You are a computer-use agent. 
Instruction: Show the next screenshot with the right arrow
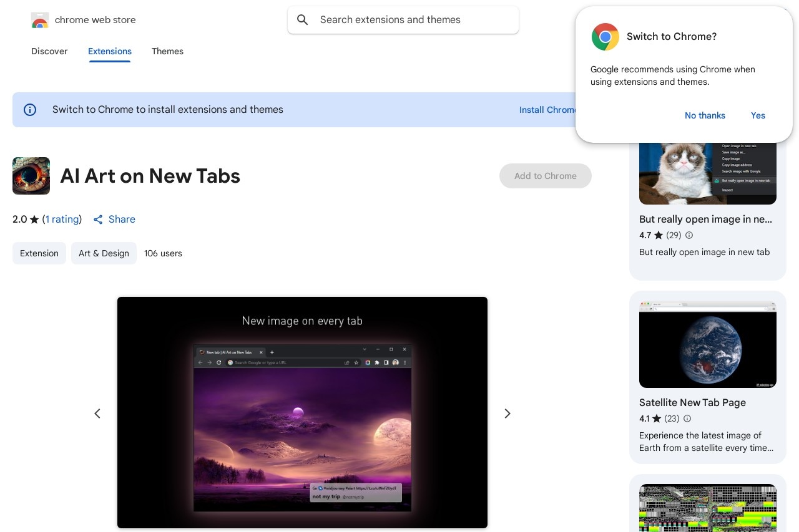(507, 414)
